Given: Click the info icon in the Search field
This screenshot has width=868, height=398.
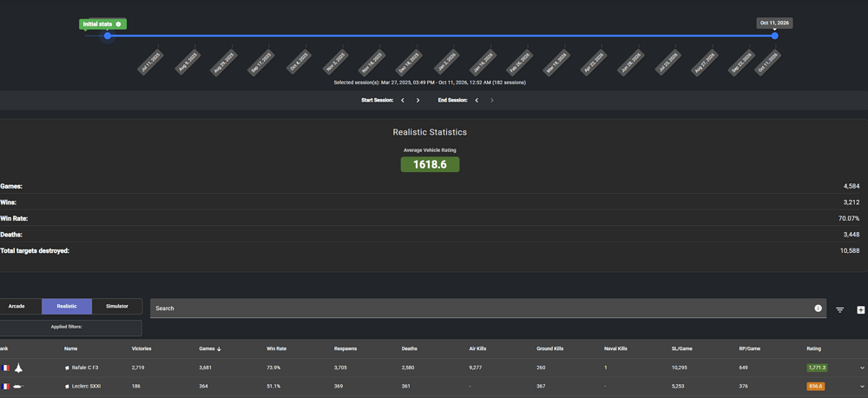Looking at the screenshot, I should (x=818, y=308).
